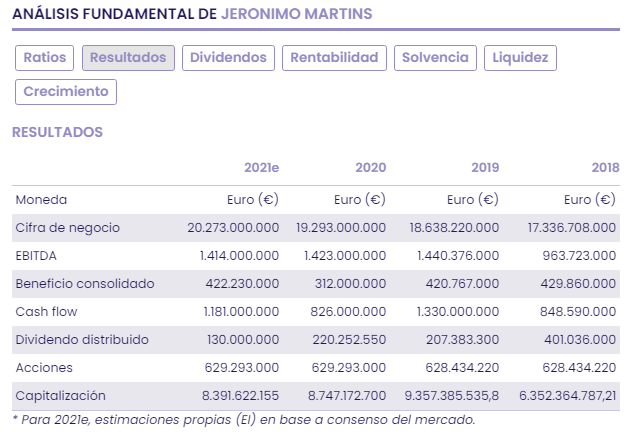The image size is (636, 434).
Task: Select the 2020 column header
Action: click(370, 167)
